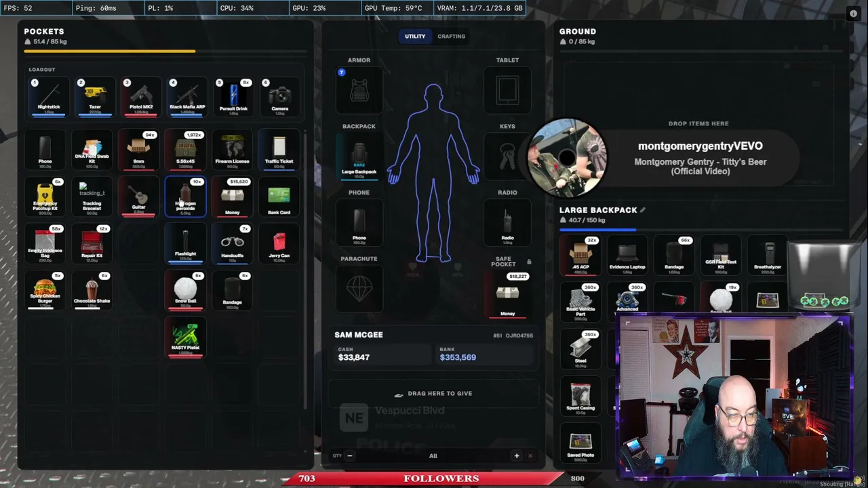Image resolution: width=868 pixels, height=488 pixels.
Task: Choose the Emergency Patchup Kit
Action: (x=45, y=197)
